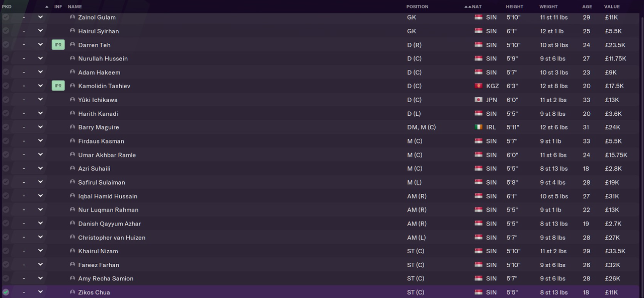Sort by the INF column header
This screenshot has width=644, height=298.
(58, 7)
